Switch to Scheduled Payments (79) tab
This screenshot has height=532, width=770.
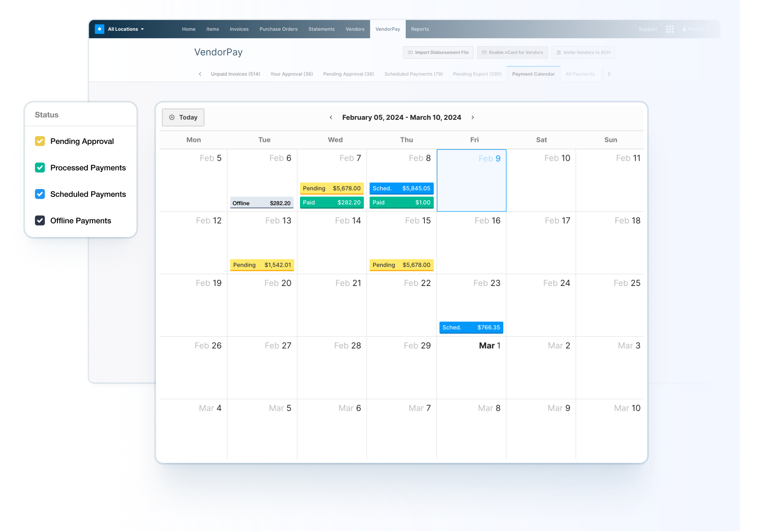coord(414,74)
